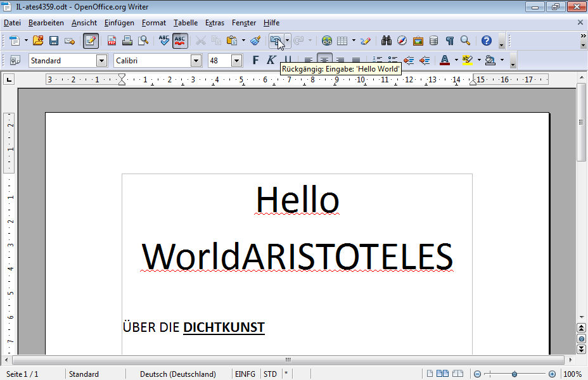
Task: Export directly as PDF icon
Action: point(112,41)
